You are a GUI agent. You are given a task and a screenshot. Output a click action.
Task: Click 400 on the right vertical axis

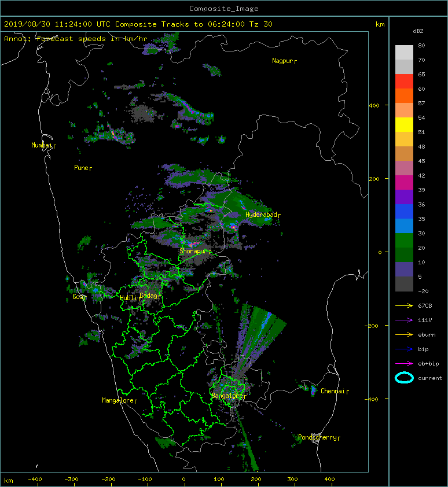(374, 106)
